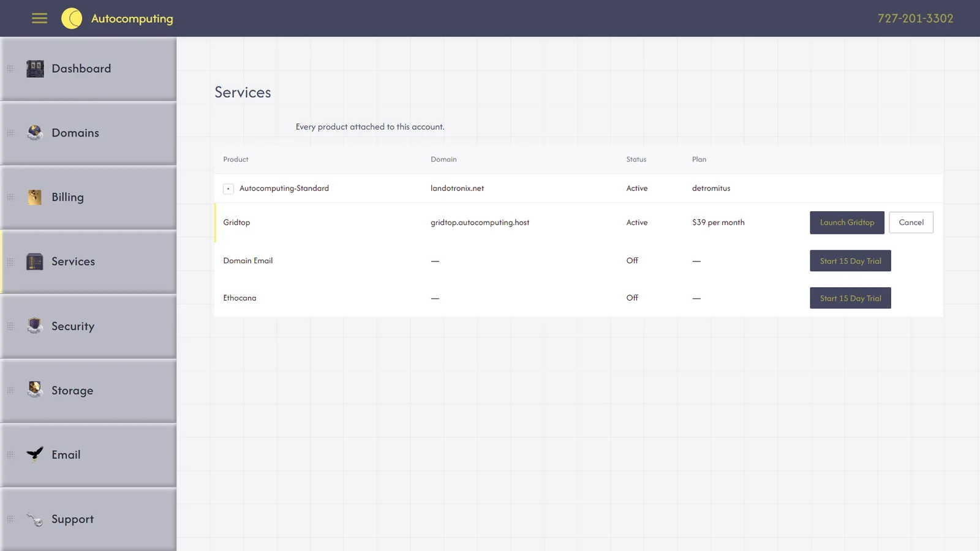Click the Ethocana product name

point(239,298)
